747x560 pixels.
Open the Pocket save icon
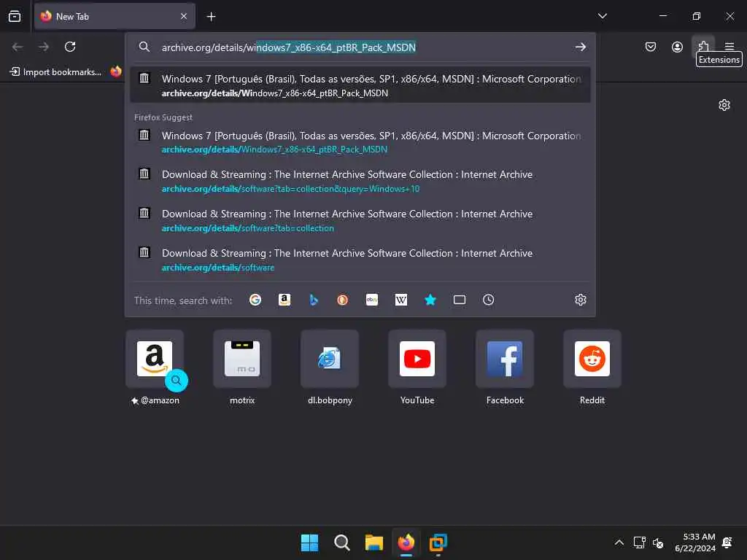tap(650, 47)
